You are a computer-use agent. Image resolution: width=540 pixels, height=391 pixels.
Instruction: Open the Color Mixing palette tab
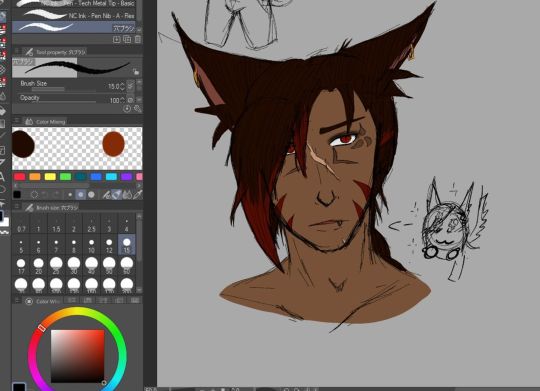point(45,122)
